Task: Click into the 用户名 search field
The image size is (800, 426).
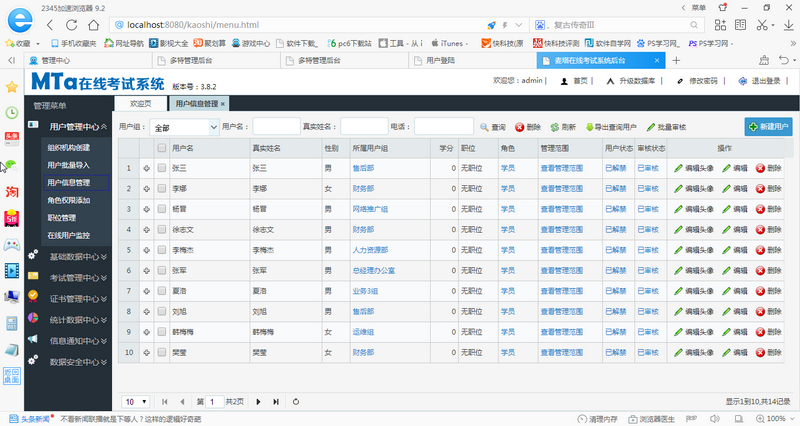Action: click(277, 127)
